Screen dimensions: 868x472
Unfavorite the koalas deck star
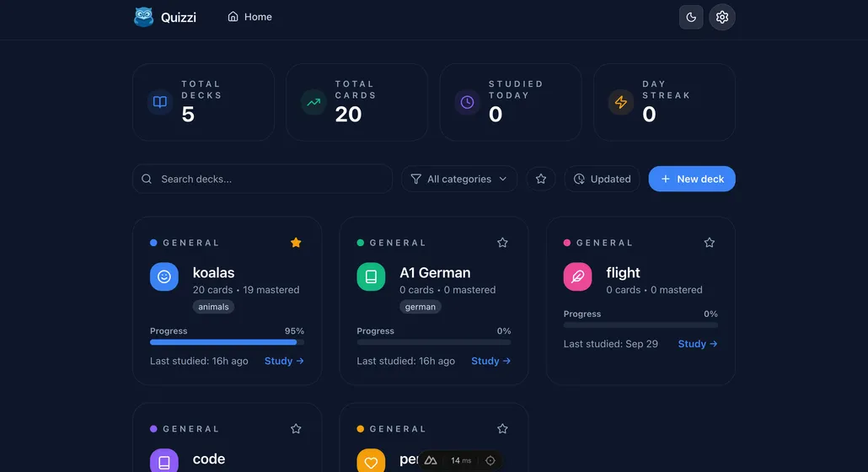pyautogui.click(x=296, y=243)
